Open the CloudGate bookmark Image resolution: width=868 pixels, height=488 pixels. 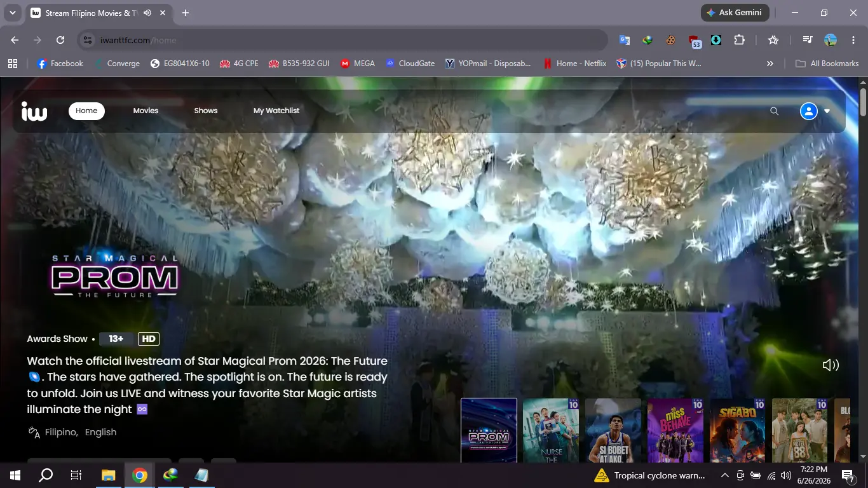pyautogui.click(x=410, y=64)
